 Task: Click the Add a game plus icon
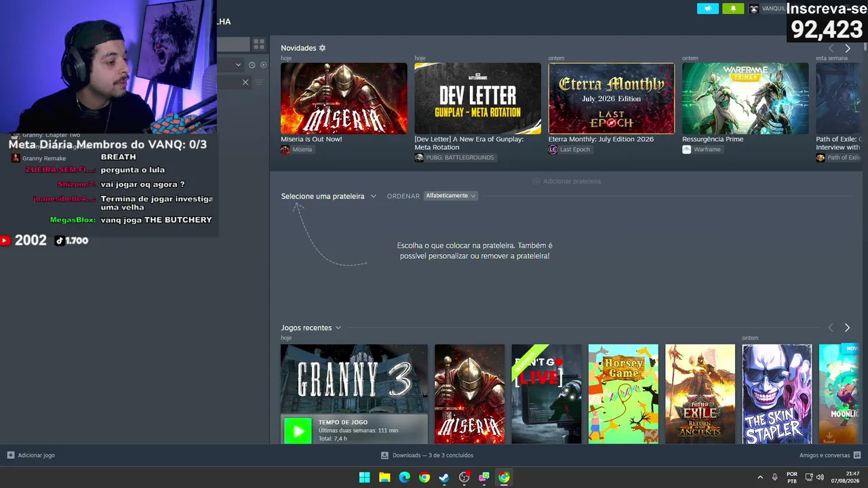pos(10,455)
